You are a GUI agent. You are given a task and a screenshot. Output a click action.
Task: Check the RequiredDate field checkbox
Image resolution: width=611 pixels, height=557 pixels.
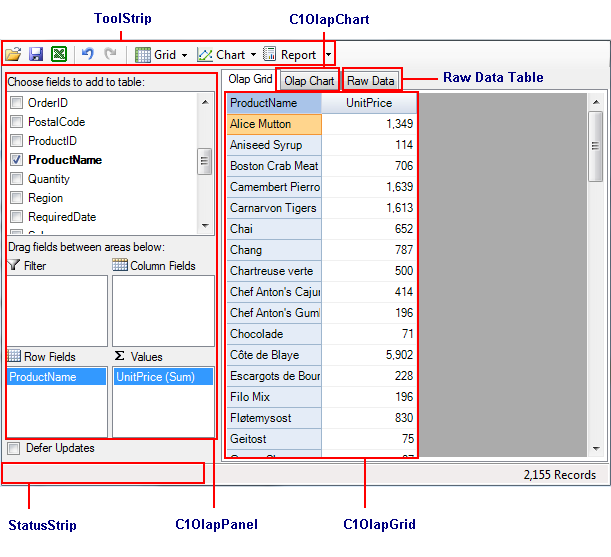click(16, 216)
